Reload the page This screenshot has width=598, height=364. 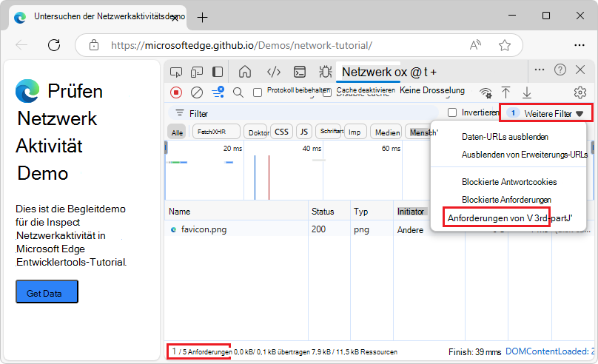click(x=54, y=45)
